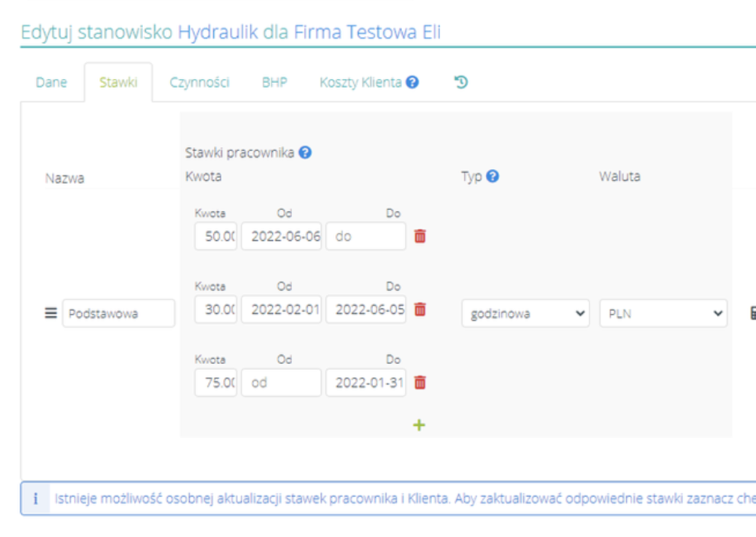Viewport: 756px width, 537px height.
Task: Show help for Koszty Klienta
Action: (412, 82)
